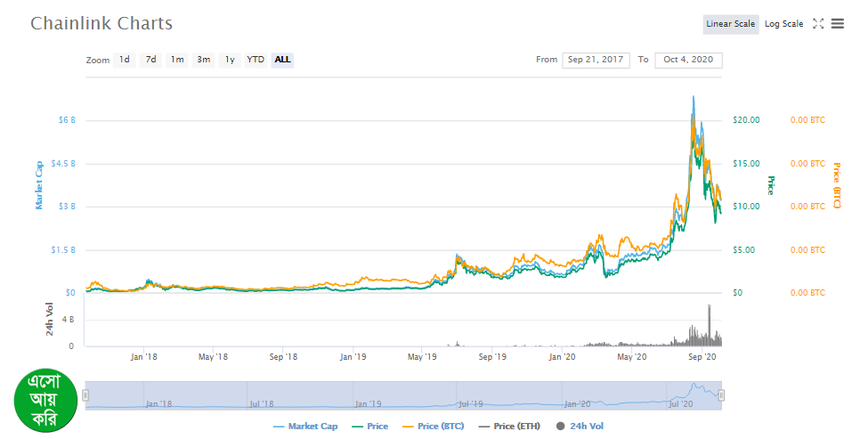Open the chart hamburger menu

837,24
